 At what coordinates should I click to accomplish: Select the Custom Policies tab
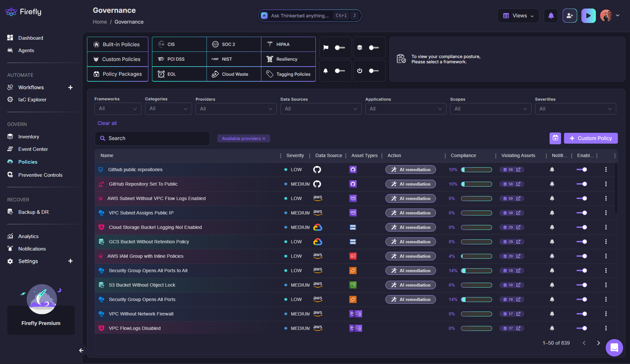pos(118,59)
